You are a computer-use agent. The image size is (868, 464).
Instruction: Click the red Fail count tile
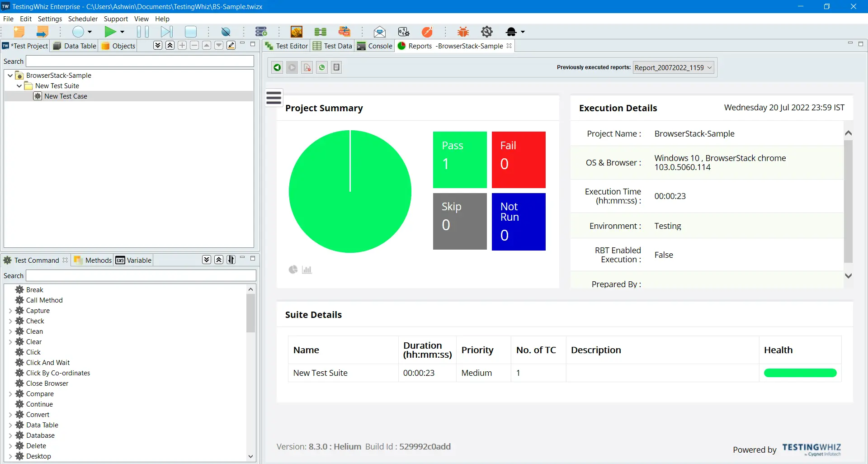(x=519, y=160)
